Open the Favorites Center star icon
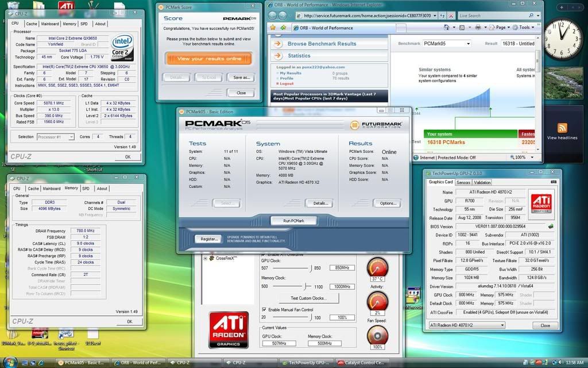The width and height of the screenshot is (588, 368). pyautogui.click(x=273, y=28)
